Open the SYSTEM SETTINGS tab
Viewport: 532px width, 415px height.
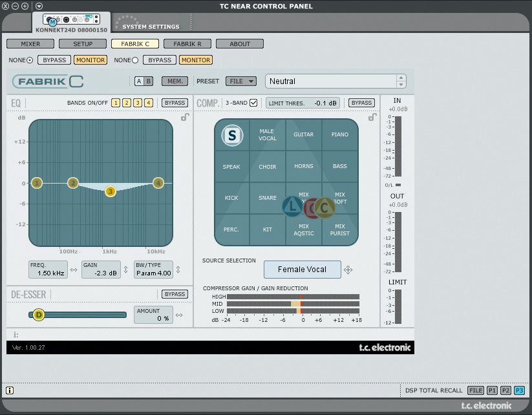(151, 27)
